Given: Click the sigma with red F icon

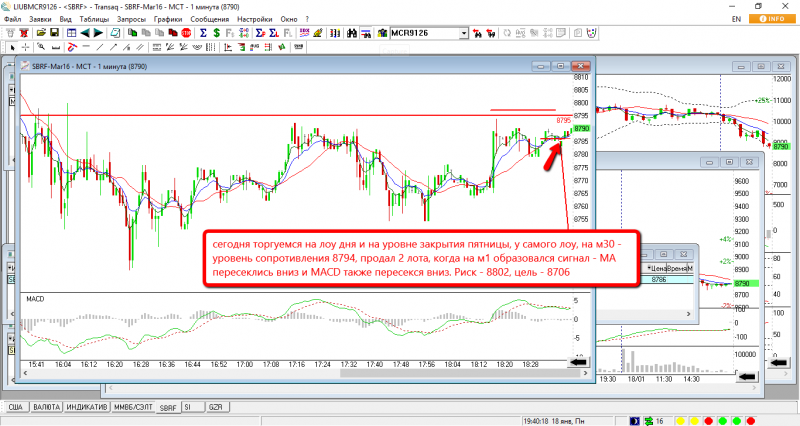Looking at the screenshot, I should [260, 33].
